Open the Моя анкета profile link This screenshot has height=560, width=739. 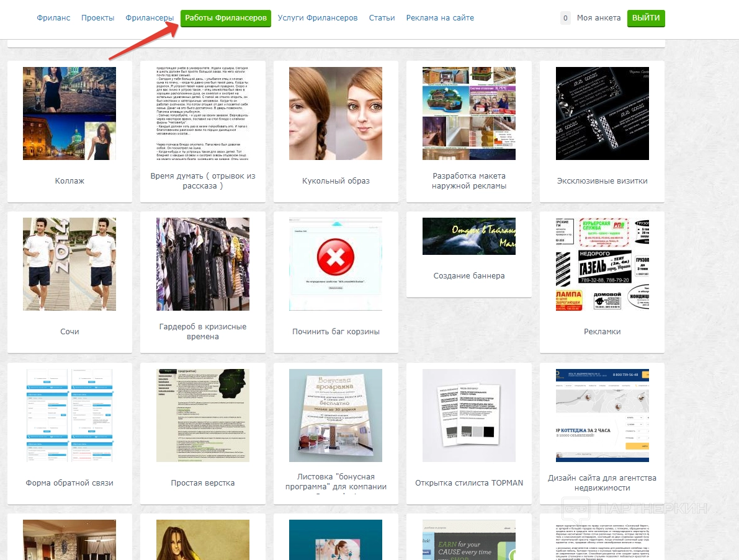pyautogui.click(x=599, y=18)
